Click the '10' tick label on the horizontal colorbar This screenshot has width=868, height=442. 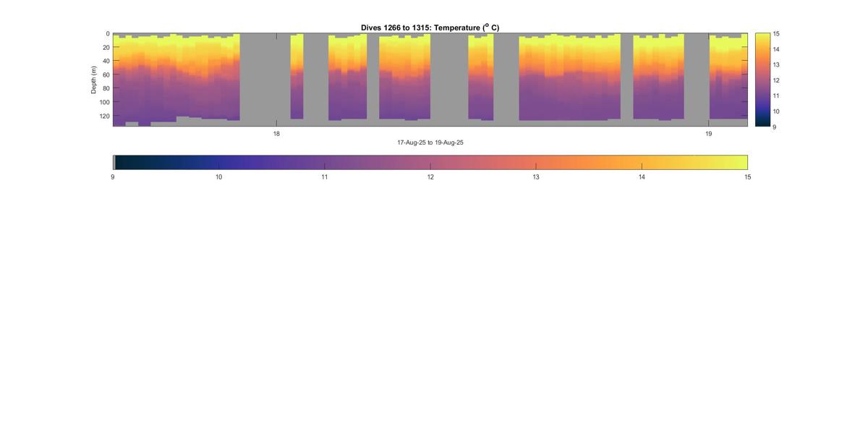(x=218, y=177)
